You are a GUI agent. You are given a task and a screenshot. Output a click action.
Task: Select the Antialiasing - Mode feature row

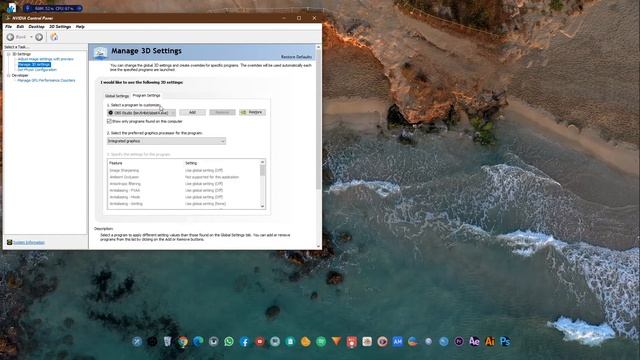pos(183,197)
